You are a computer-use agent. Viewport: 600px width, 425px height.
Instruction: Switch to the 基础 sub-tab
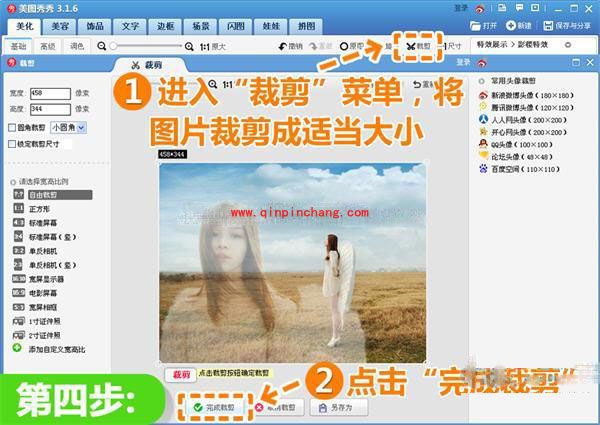click(18, 46)
